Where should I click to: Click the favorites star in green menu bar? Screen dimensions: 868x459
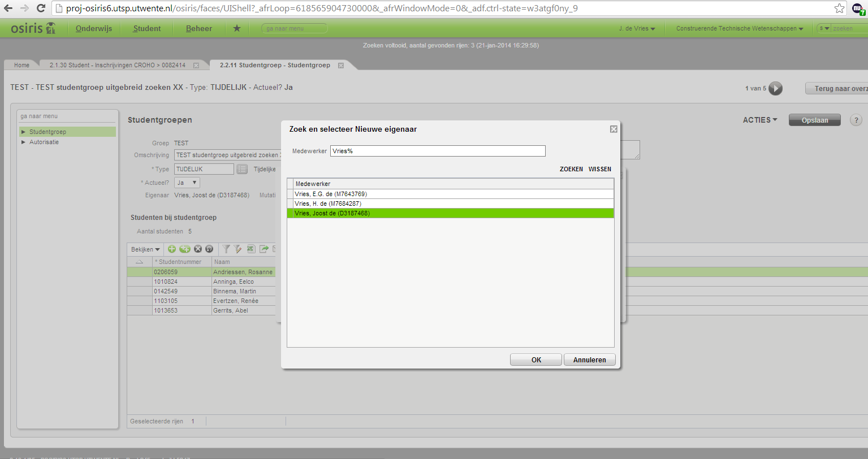pos(237,28)
